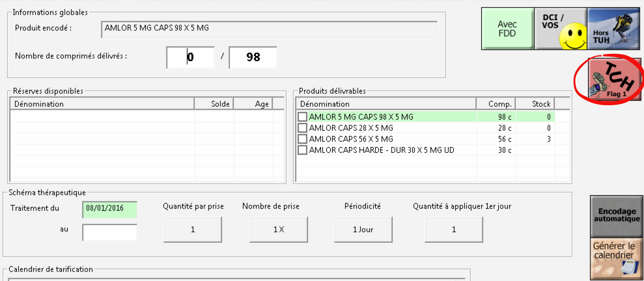Click the 28 c Comp. cell
Screen dimensions: 644x281
(x=496, y=128)
